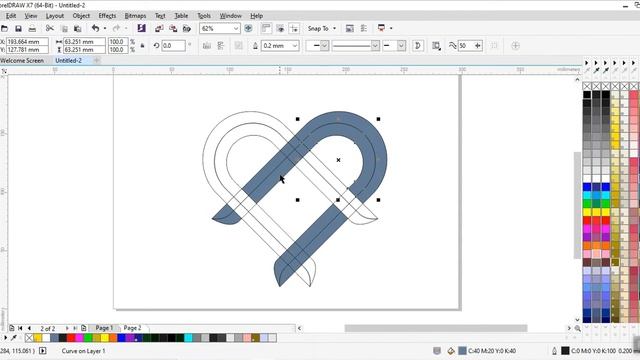Click the Search content purple icon
Viewport: 640px width, 360px height.
142,28
